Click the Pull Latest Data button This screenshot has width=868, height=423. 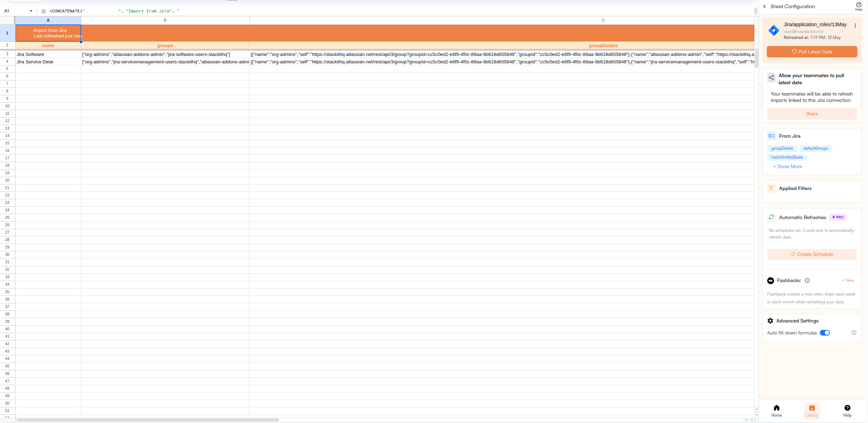point(812,52)
